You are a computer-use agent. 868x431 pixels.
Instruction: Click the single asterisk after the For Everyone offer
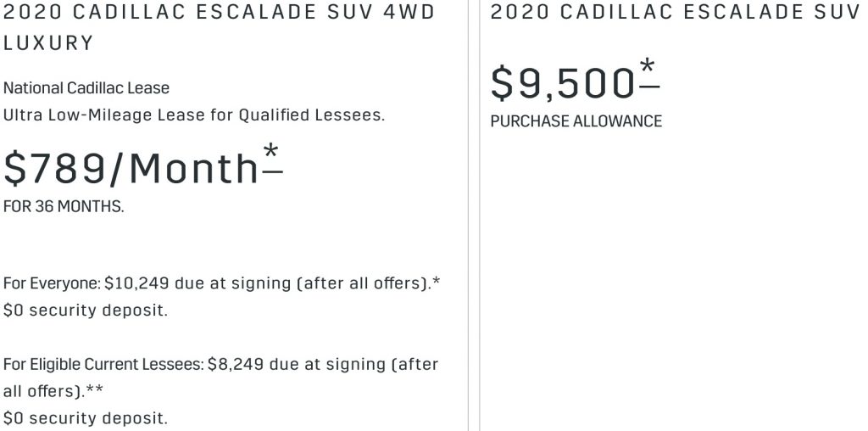coord(437,283)
